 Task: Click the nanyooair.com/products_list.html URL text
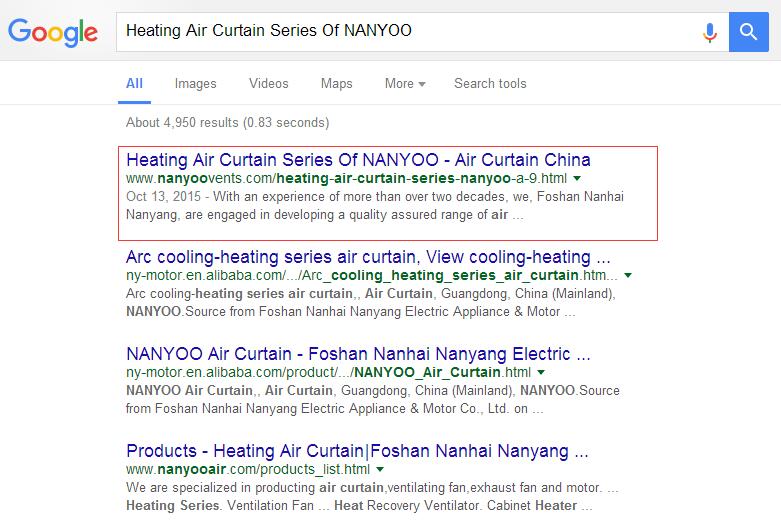(x=248, y=469)
